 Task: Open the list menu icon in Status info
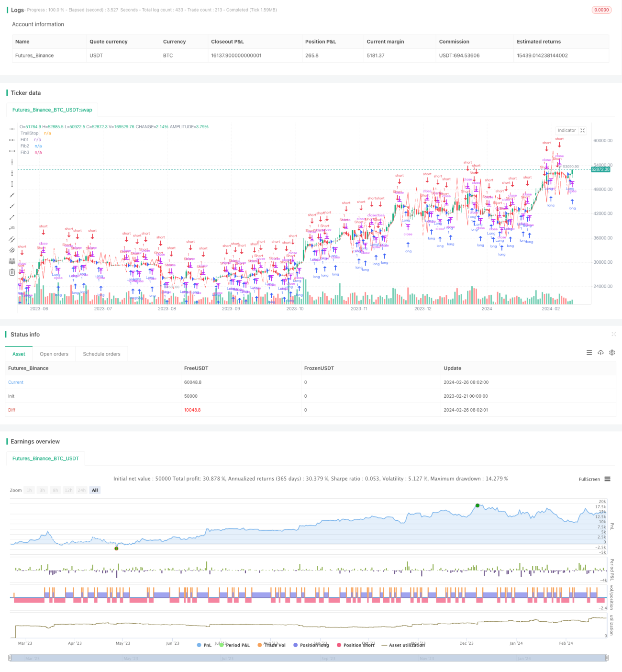click(589, 353)
